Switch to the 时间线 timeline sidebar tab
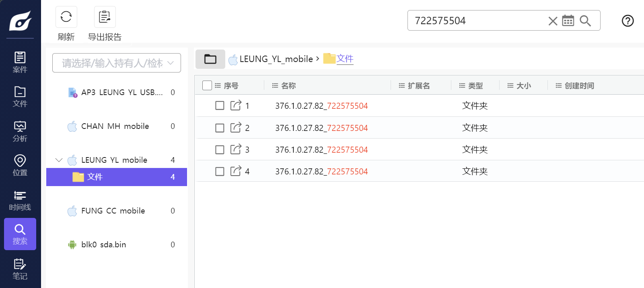The height and width of the screenshot is (288, 644). pos(20,201)
